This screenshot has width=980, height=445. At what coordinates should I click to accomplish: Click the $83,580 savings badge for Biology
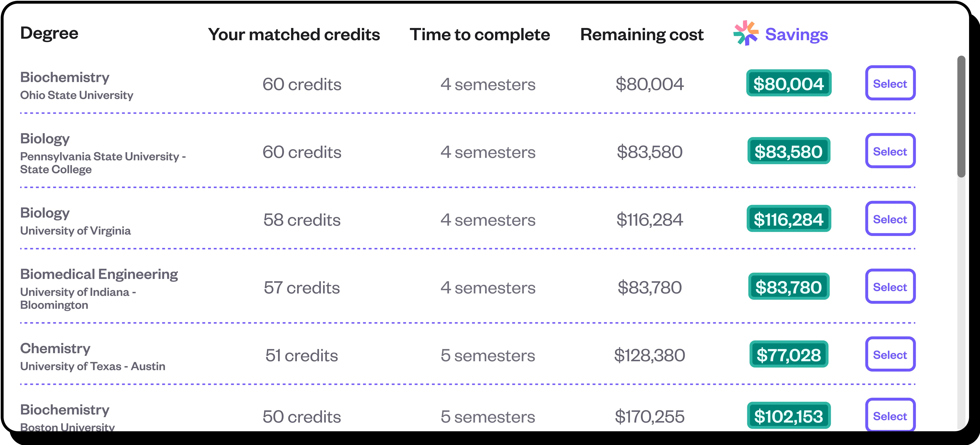click(x=789, y=151)
